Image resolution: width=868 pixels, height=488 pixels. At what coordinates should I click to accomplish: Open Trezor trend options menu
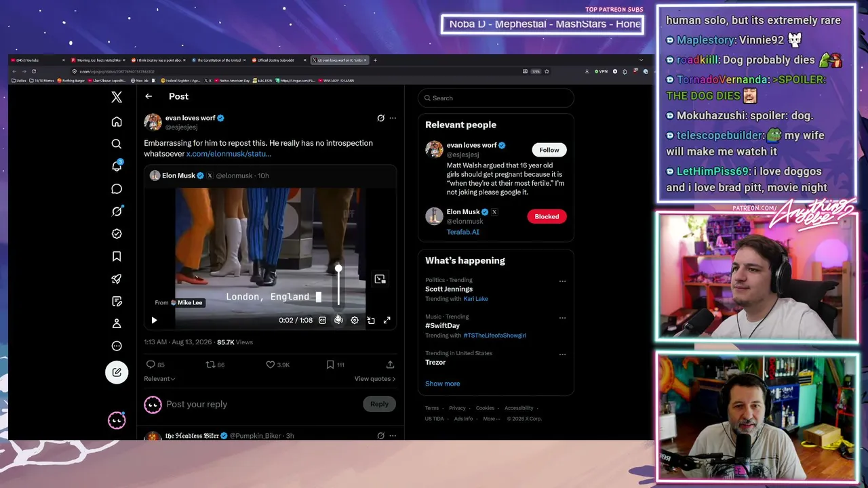(562, 354)
